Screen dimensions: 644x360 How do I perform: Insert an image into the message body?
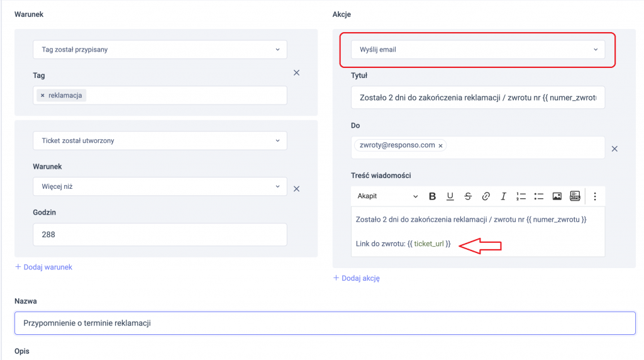tap(557, 196)
